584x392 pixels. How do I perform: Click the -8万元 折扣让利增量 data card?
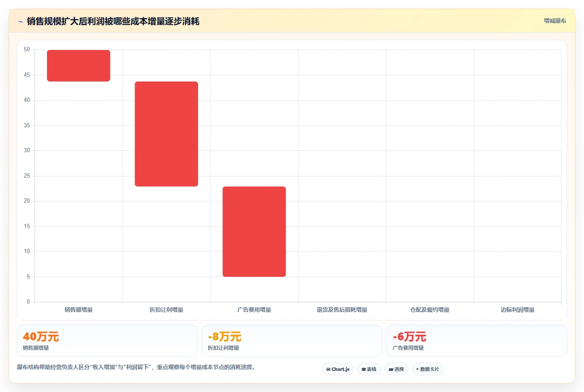click(292, 341)
